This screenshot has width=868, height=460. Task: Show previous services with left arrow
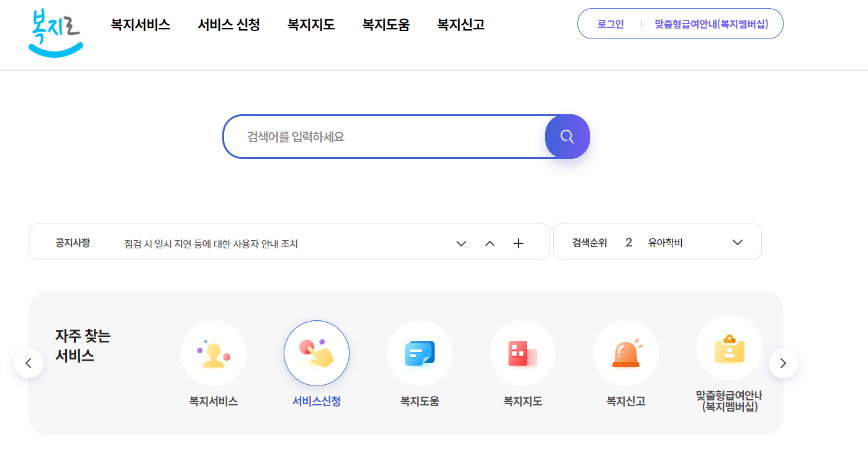click(x=29, y=363)
